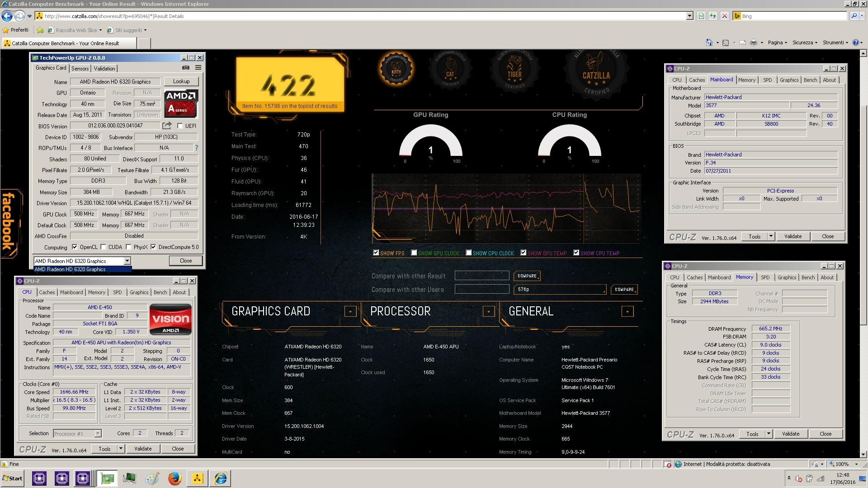Click the GPU-Z screenshot camera icon

click(x=186, y=68)
